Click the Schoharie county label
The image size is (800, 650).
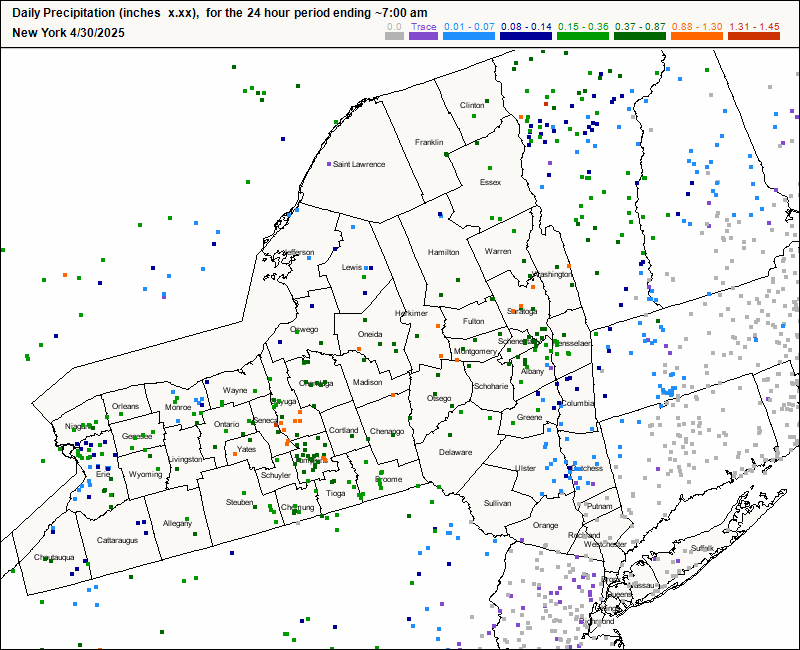coord(491,386)
